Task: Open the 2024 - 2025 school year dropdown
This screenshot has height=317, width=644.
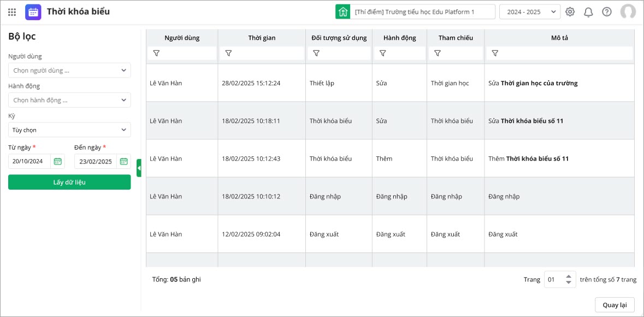Action: pos(529,11)
